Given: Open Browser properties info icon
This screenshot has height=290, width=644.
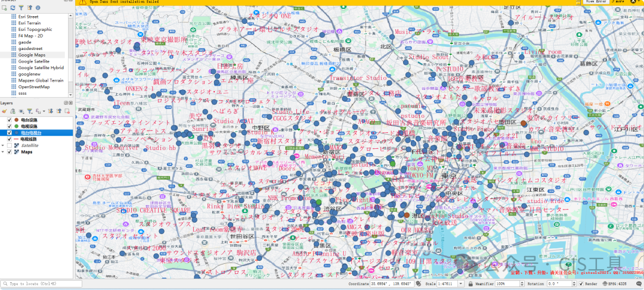Looking at the screenshot, I should (38, 8).
